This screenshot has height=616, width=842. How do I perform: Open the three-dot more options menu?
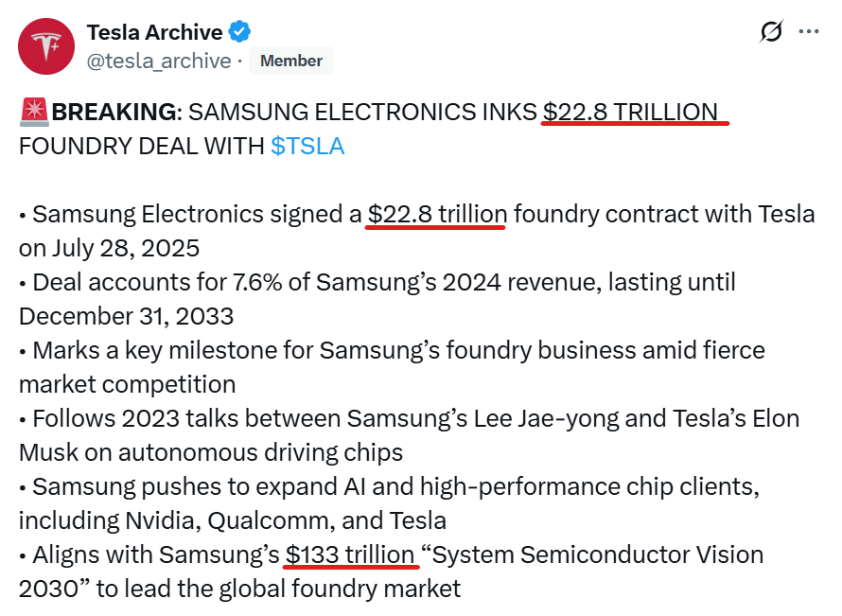point(809,31)
